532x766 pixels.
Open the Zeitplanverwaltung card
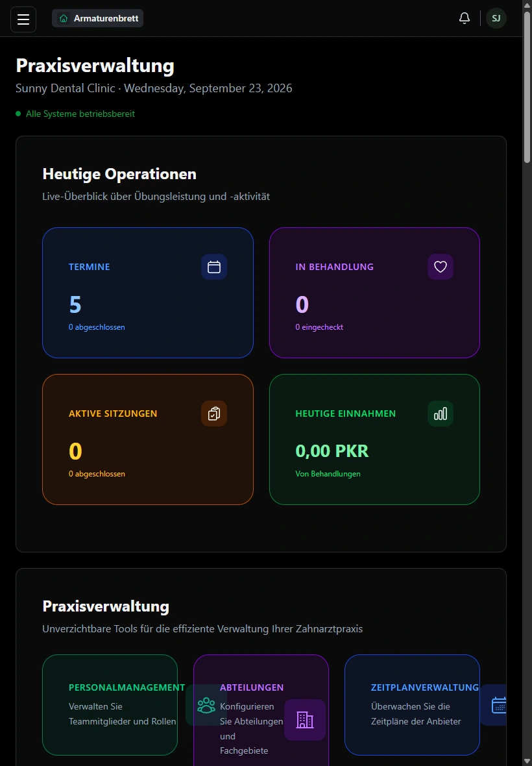412,705
